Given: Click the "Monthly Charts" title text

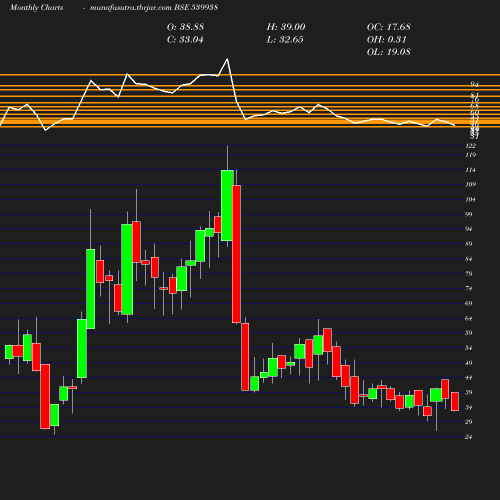Looking at the screenshot, I should click(x=36, y=7).
